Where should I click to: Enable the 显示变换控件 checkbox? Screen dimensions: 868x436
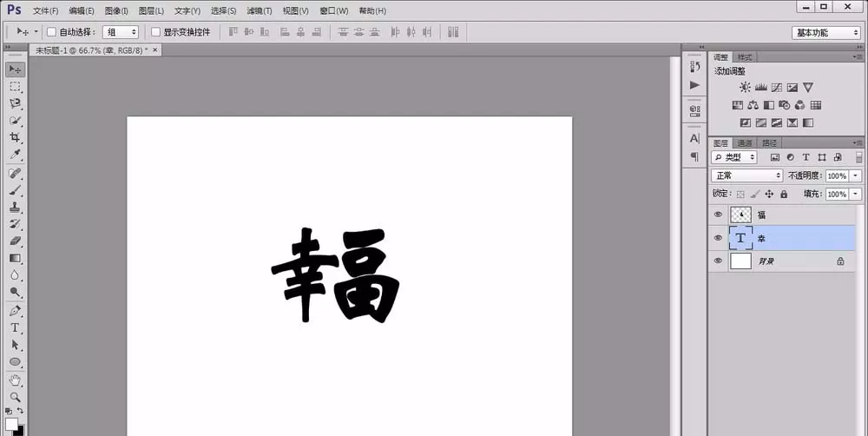pyautogui.click(x=155, y=32)
